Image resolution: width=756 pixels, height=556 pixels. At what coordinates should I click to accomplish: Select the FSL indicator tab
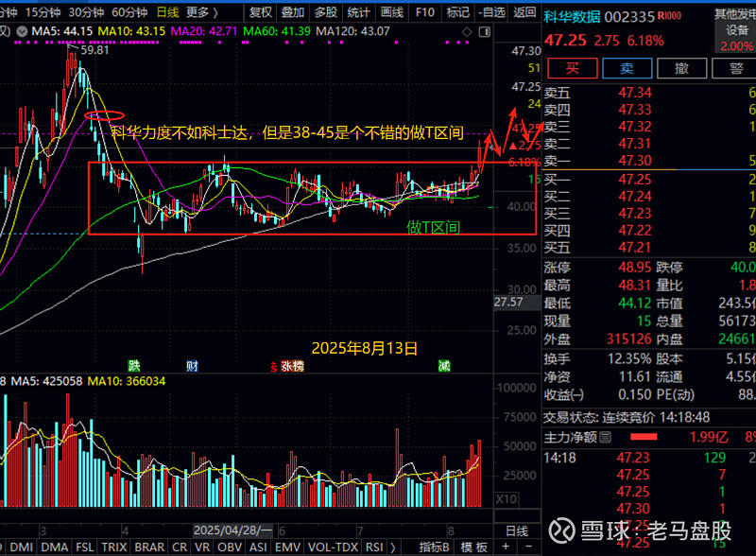(x=85, y=547)
